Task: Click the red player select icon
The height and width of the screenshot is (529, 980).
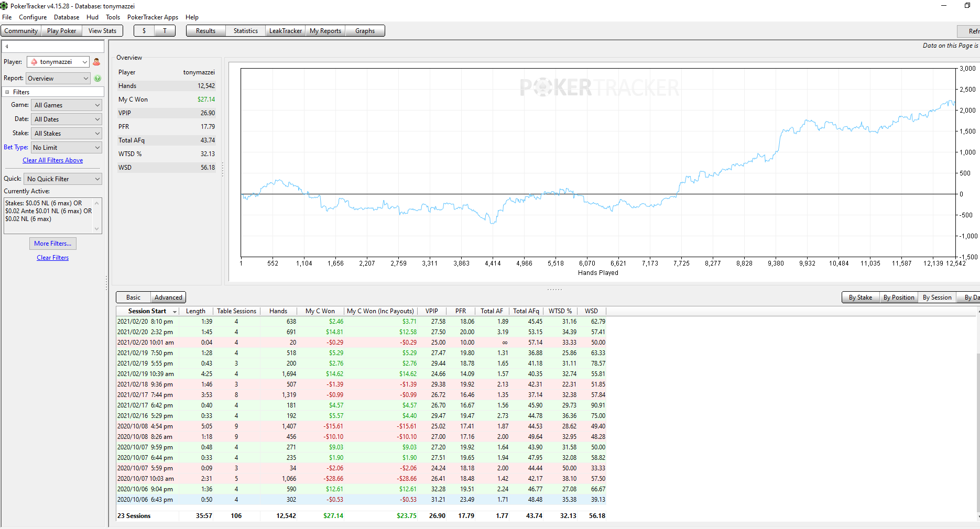Action: [x=96, y=62]
